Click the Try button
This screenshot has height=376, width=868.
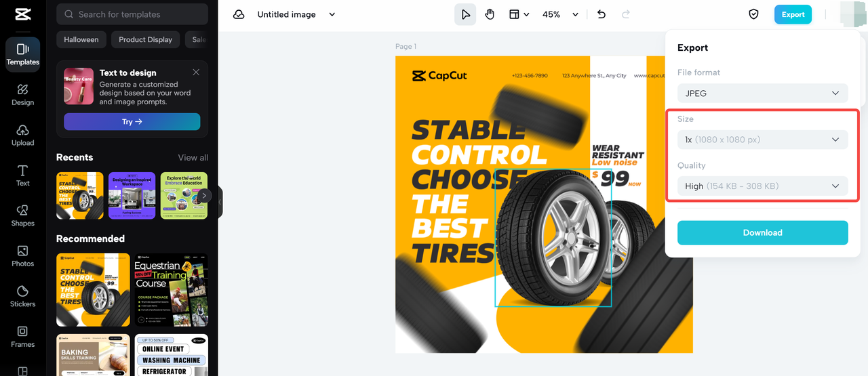132,122
